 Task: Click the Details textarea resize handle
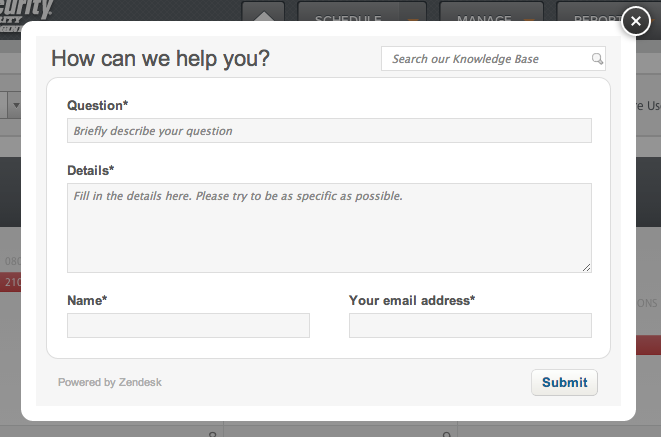point(586,268)
